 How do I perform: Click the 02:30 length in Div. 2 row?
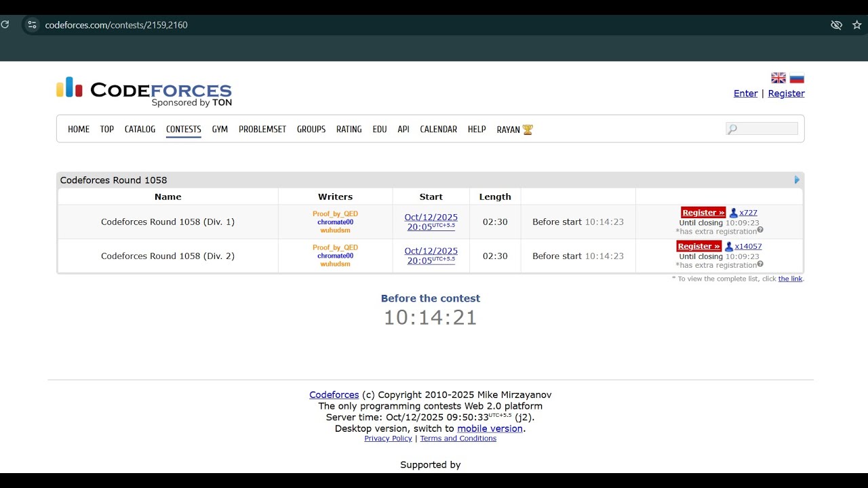click(x=495, y=256)
